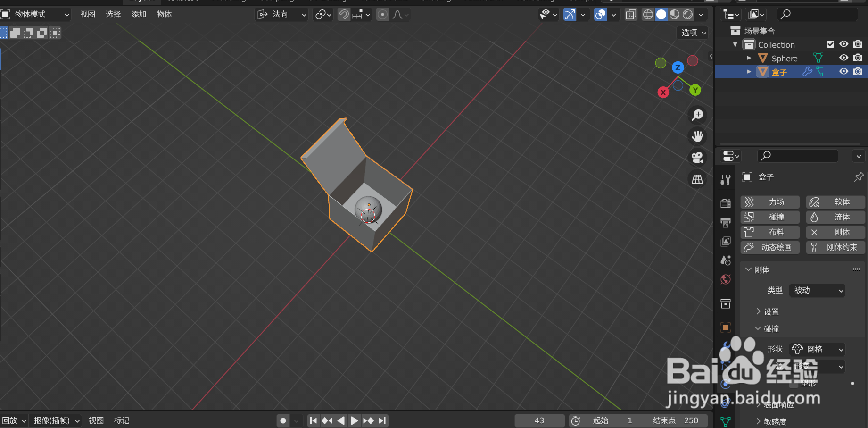
Task: Open the Collection properties tab icon
Action: coord(726,303)
